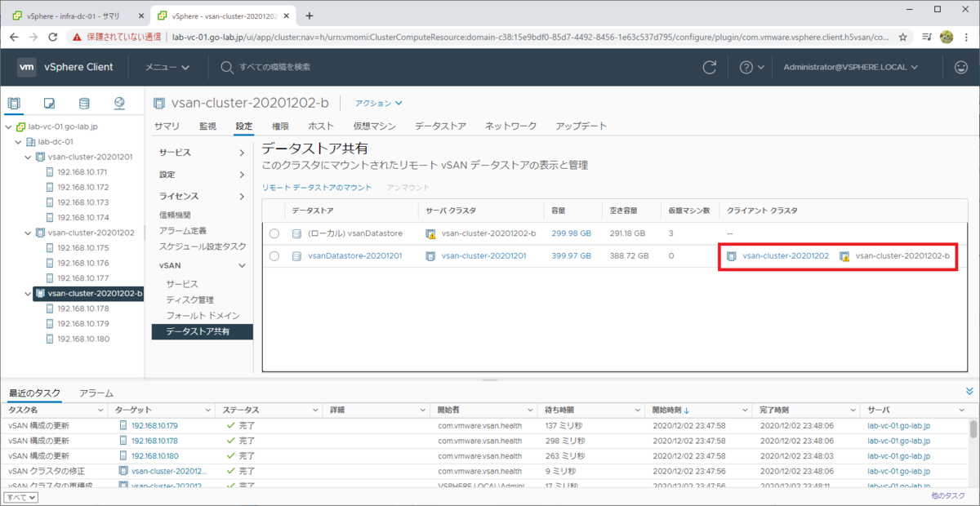Select フォールト ドメイン in vSAN settings

[203, 315]
